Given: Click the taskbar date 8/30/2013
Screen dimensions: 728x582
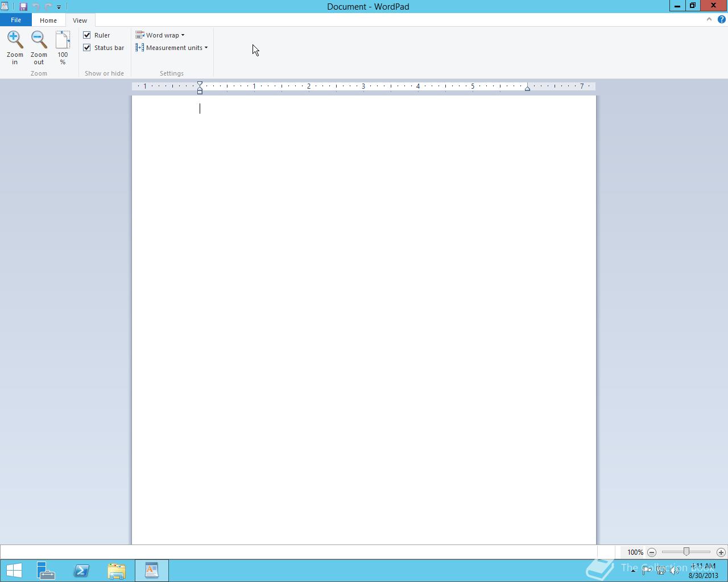Looking at the screenshot, I should 703,575.
